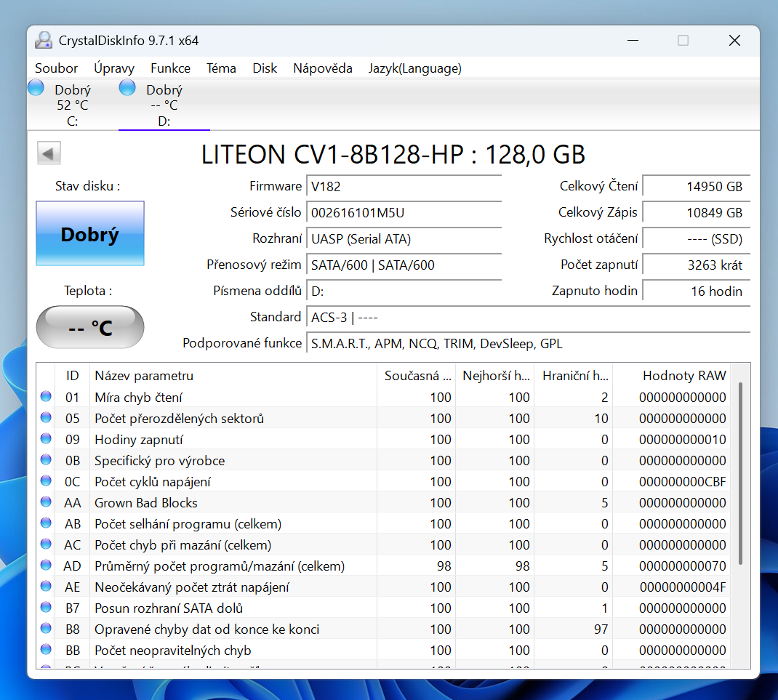Click the Dobrý health status button
The width and height of the screenshot is (778, 700).
click(x=89, y=233)
